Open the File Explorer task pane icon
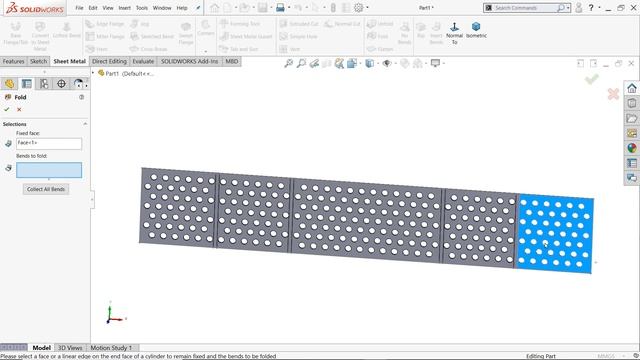640x360 pixels. click(632, 118)
